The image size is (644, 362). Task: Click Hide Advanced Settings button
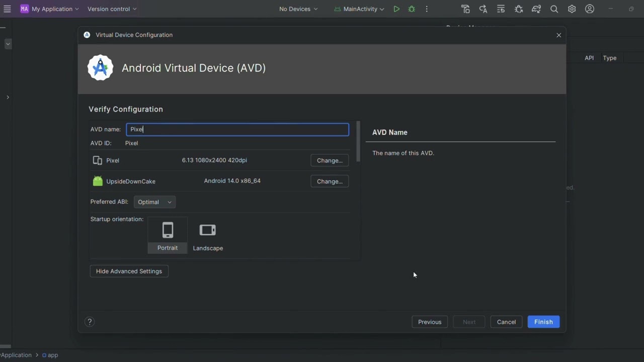129,271
